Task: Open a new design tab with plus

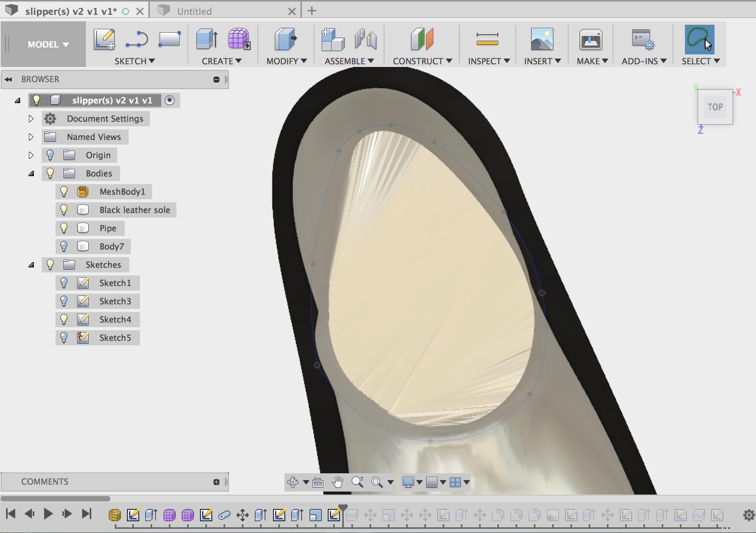Action: pos(312,11)
